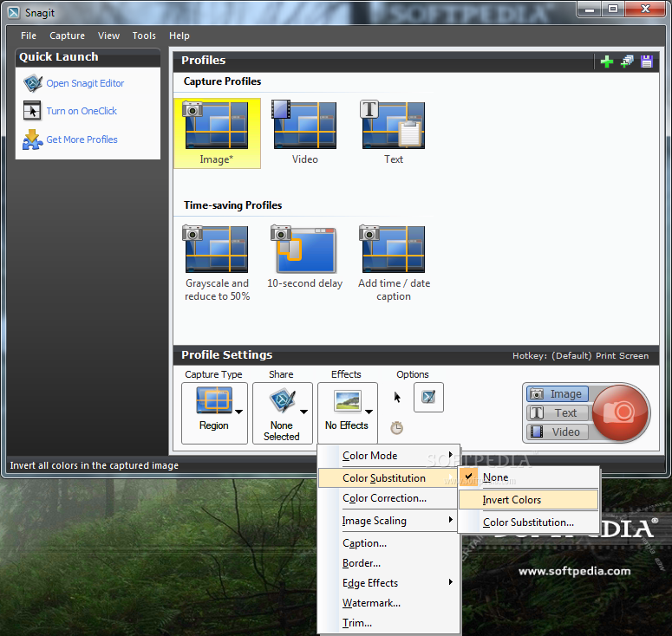Viewport: 672px width, 636px height.
Task: Select the Video capture profile
Action: pos(304,133)
